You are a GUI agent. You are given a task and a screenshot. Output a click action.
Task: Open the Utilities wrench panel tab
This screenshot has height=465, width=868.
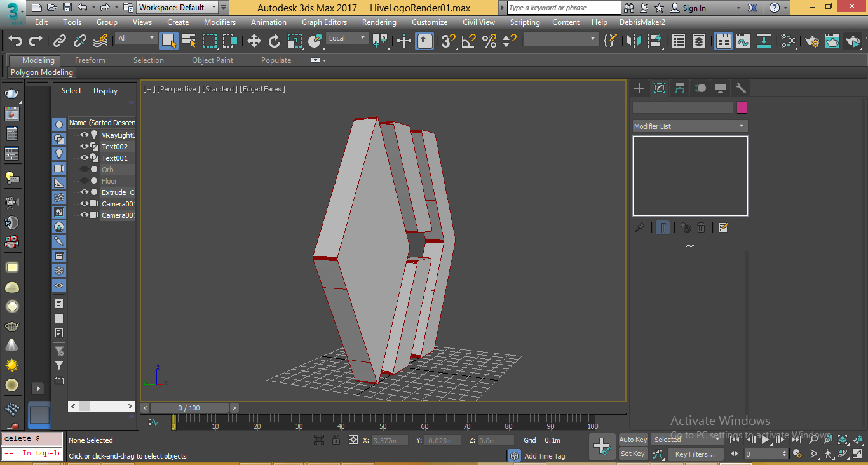(x=740, y=88)
